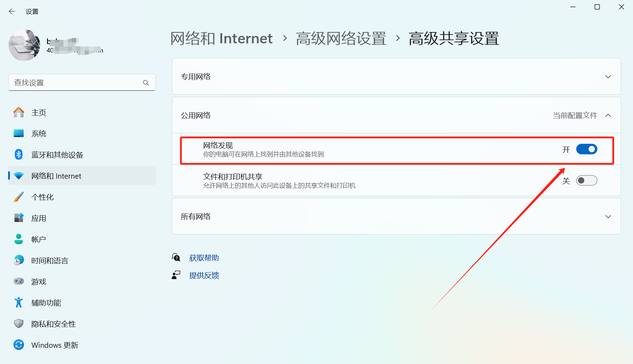Open 个性化 settings
Image resolution: width=633 pixels, height=364 pixels.
pyautogui.click(x=82, y=197)
